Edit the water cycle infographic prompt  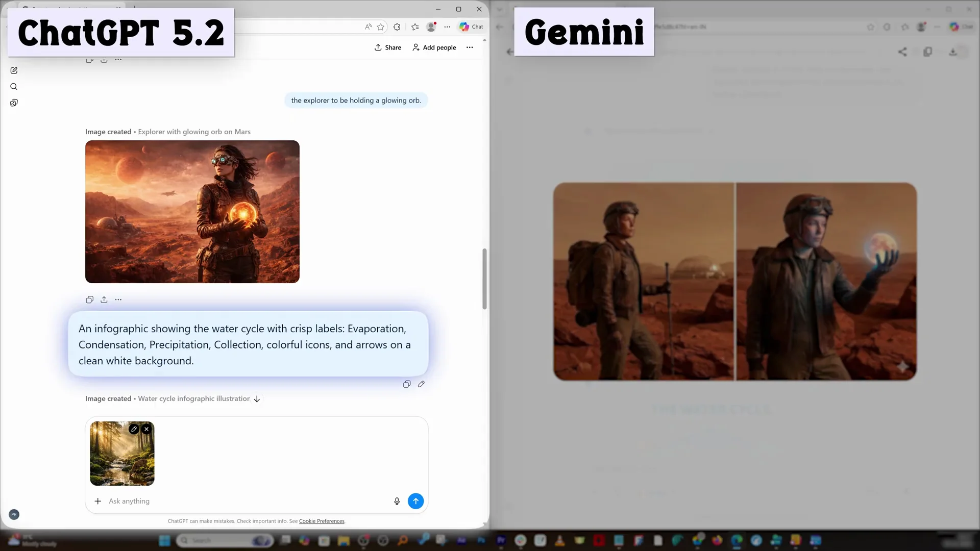point(422,384)
